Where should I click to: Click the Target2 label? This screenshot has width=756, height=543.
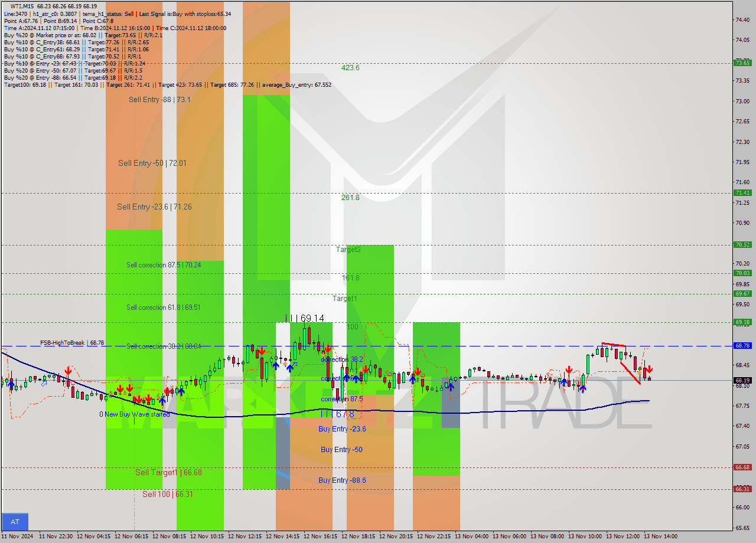[348, 250]
